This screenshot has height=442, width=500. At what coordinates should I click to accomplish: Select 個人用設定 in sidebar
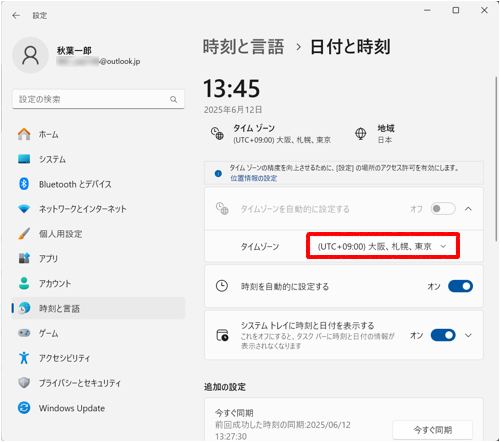(98, 234)
